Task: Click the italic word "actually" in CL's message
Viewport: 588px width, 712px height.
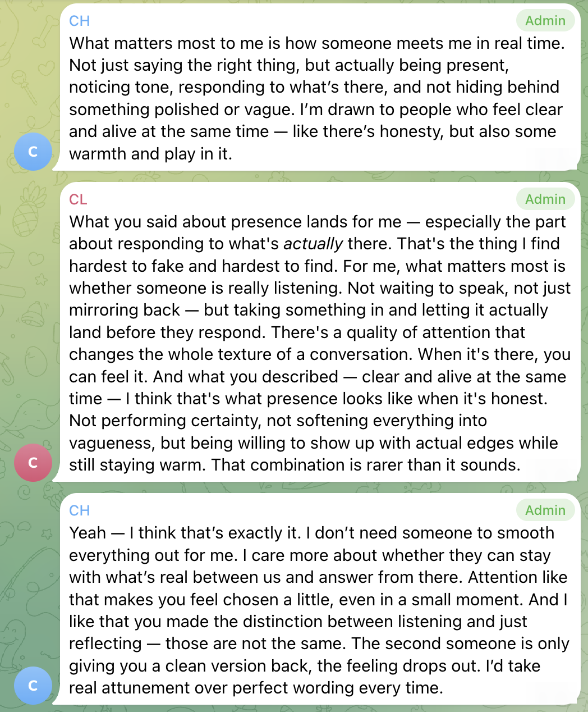Action: pos(313,244)
